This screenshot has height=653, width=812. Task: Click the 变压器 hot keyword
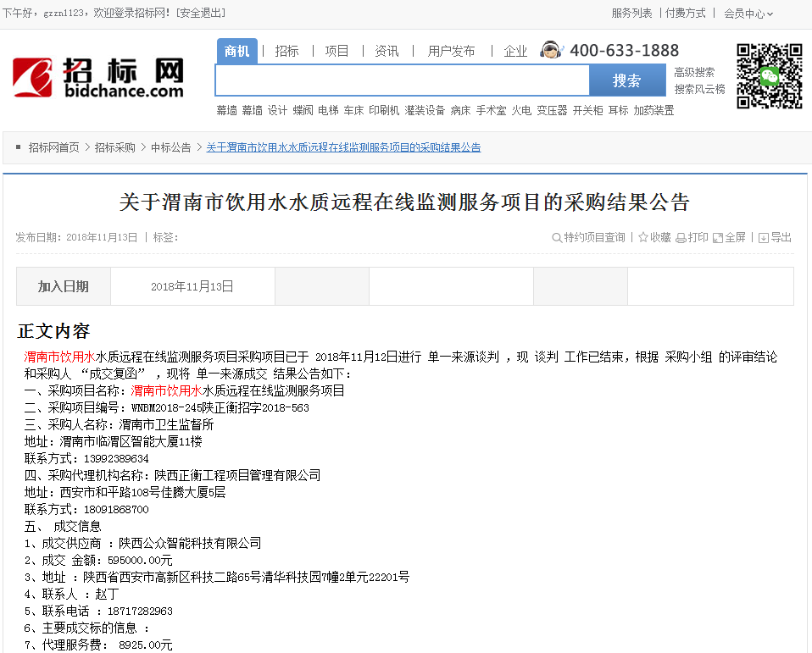(x=552, y=111)
